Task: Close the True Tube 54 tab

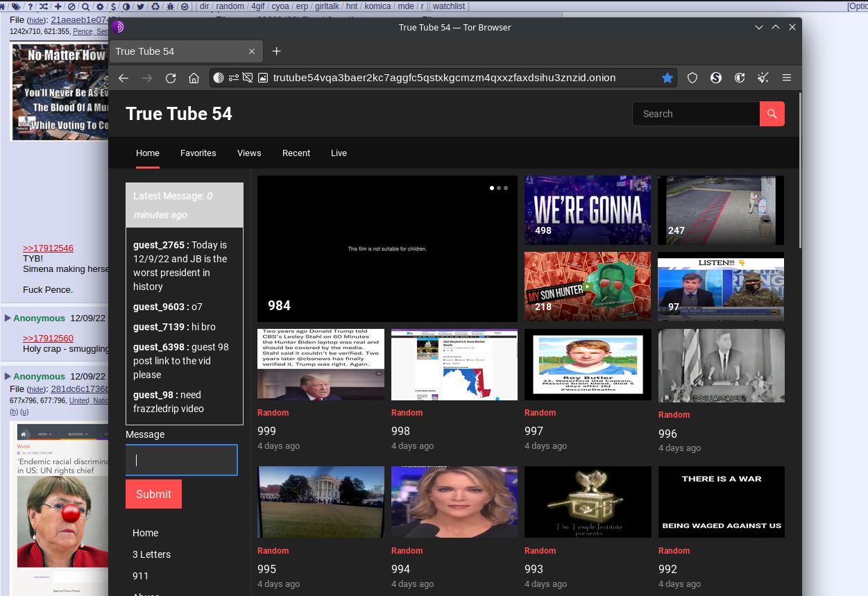Action: pyautogui.click(x=252, y=51)
